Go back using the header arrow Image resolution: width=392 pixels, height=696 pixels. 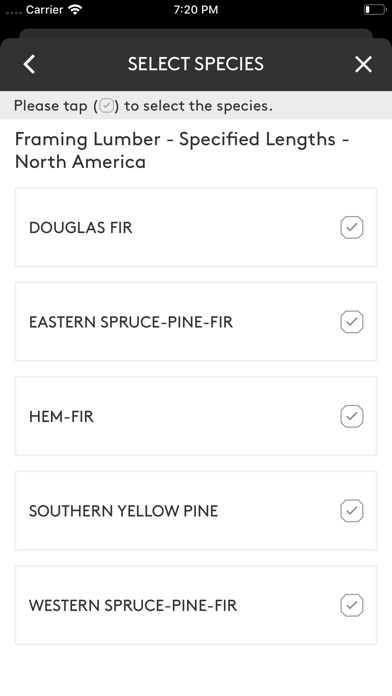(x=29, y=64)
